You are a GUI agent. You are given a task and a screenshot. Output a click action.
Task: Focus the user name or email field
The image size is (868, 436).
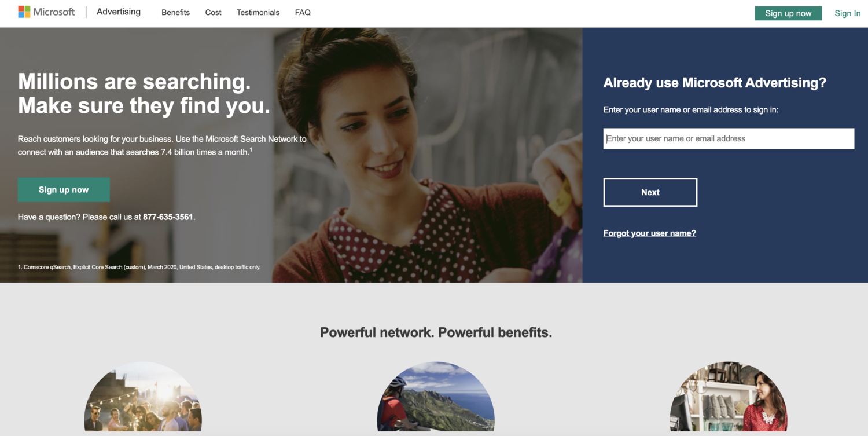point(729,138)
